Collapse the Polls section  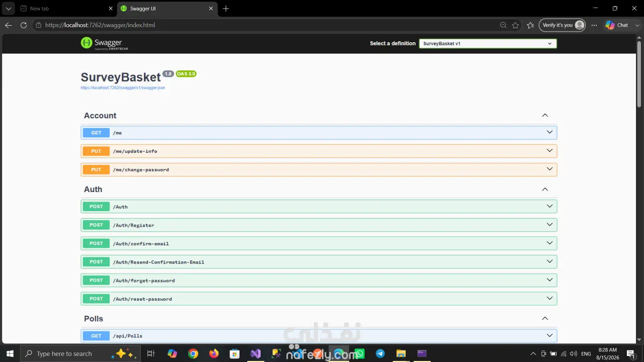[x=545, y=319]
